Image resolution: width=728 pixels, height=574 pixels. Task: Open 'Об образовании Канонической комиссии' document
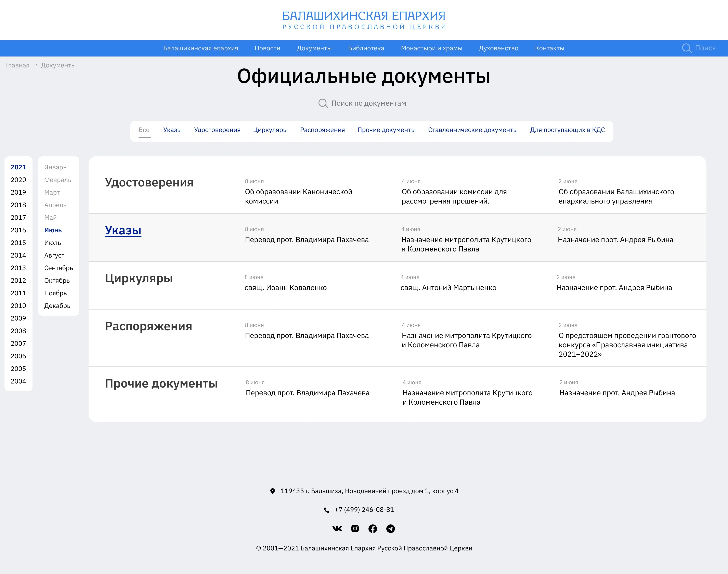(298, 196)
